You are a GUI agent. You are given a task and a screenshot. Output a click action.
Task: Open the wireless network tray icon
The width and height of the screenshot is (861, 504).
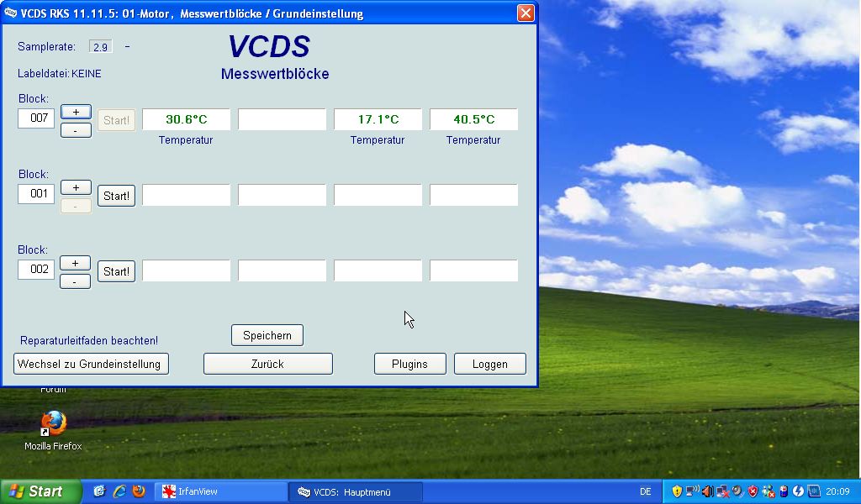tap(692, 492)
